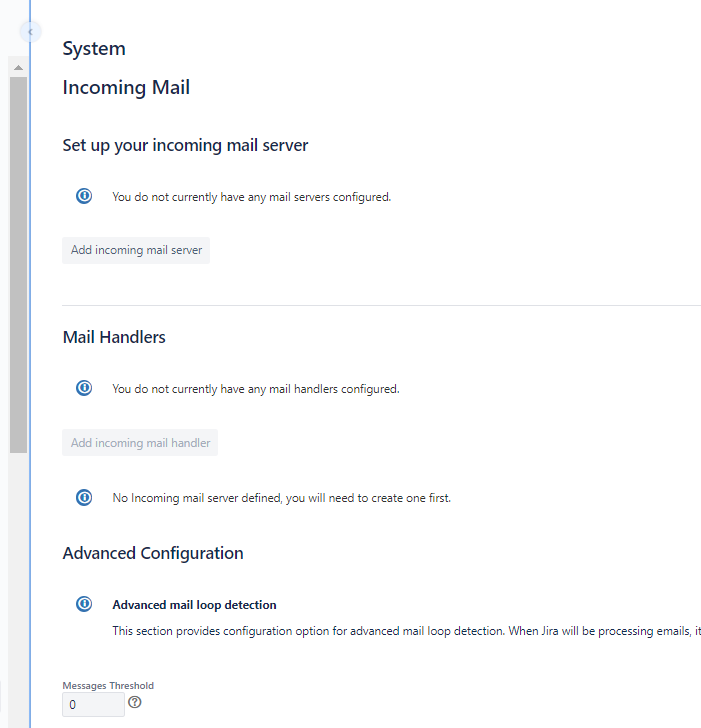Click info icon next to 'No Incoming mail server defined'
The width and height of the screenshot is (701, 728).
pos(84,497)
